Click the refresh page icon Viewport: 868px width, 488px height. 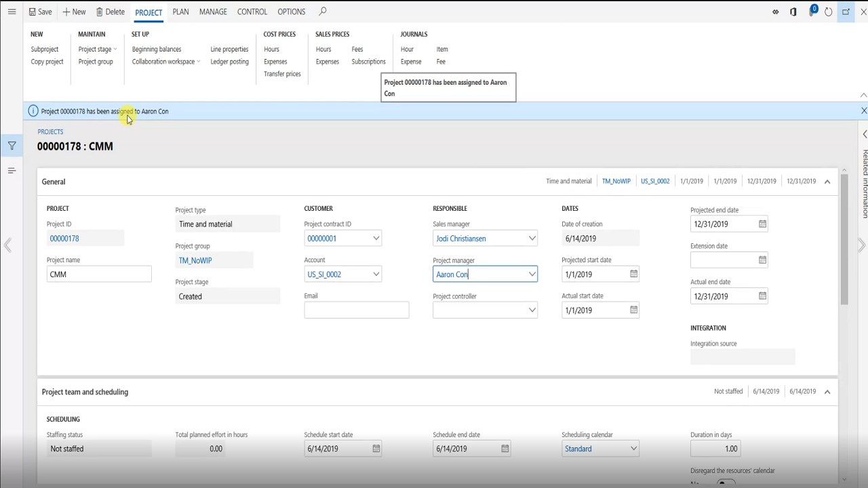pos(829,12)
